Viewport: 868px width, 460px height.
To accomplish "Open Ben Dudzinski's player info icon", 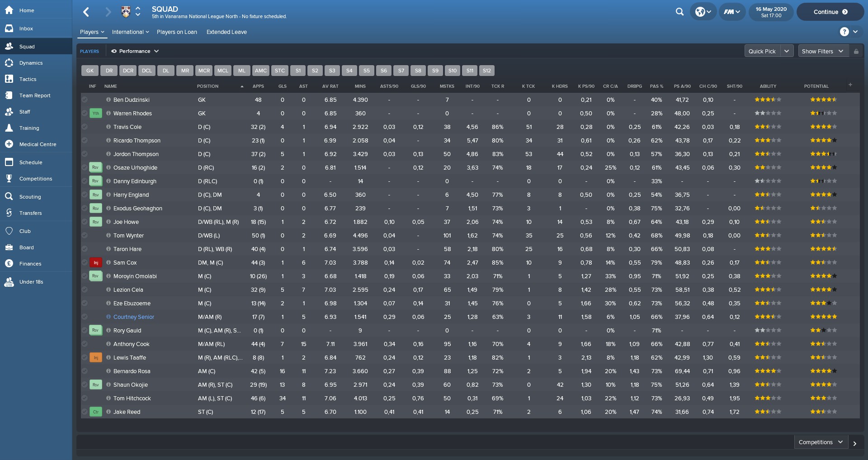I will [x=108, y=100].
